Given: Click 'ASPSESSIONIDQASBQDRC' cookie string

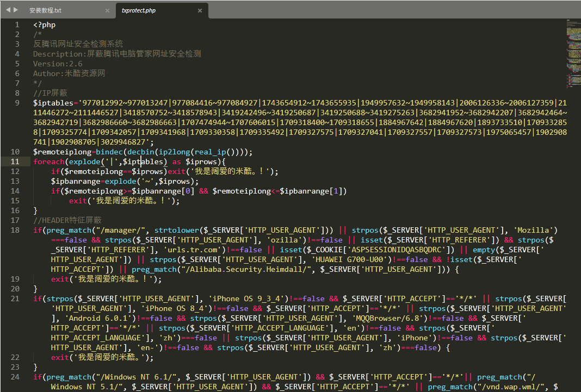Looking at the screenshot, I should click(x=397, y=250).
